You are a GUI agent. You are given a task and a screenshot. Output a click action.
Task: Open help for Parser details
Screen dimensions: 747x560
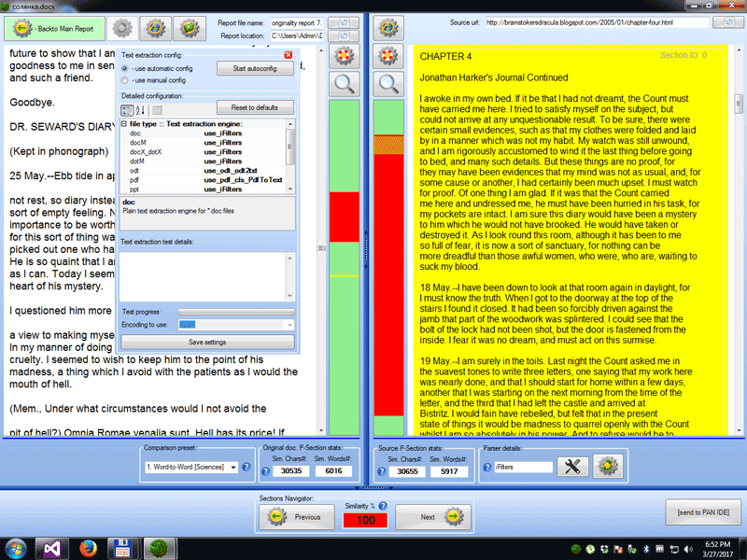pos(487,468)
